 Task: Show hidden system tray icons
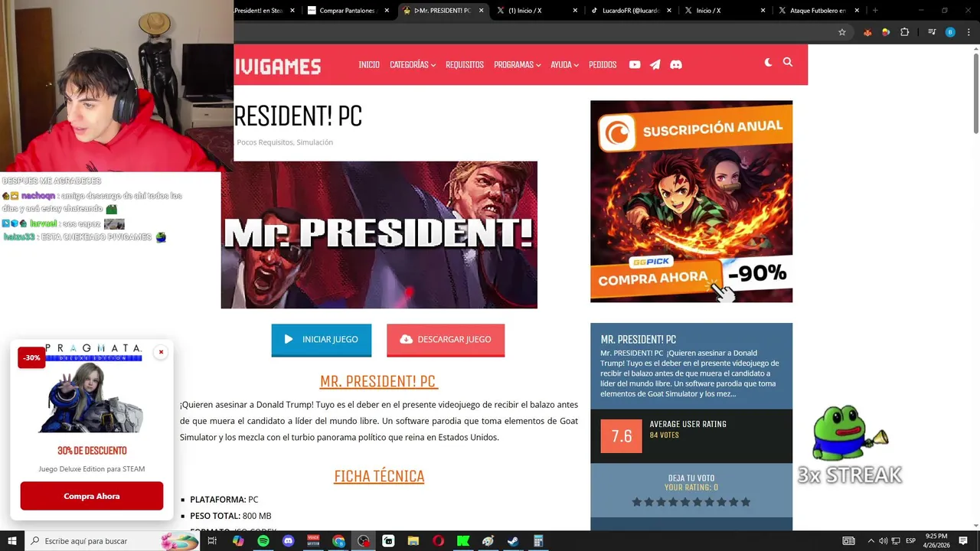tap(871, 541)
